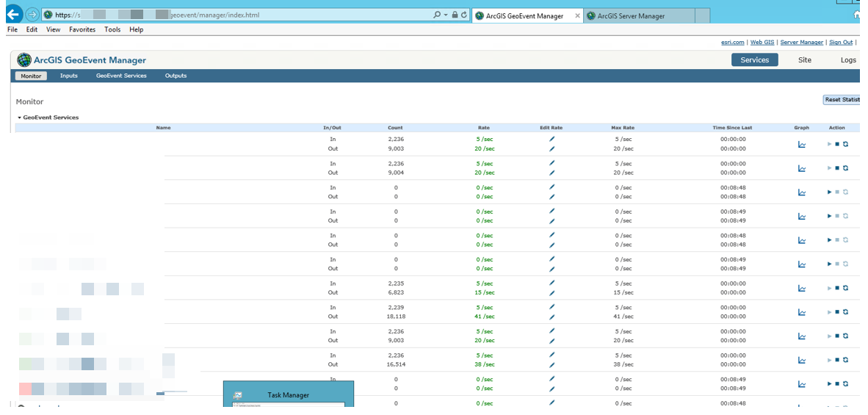Viewport: 868px width, 415px height.
Task: Edit the 15 /sec Out rate pencil
Action: click(551, 293)
